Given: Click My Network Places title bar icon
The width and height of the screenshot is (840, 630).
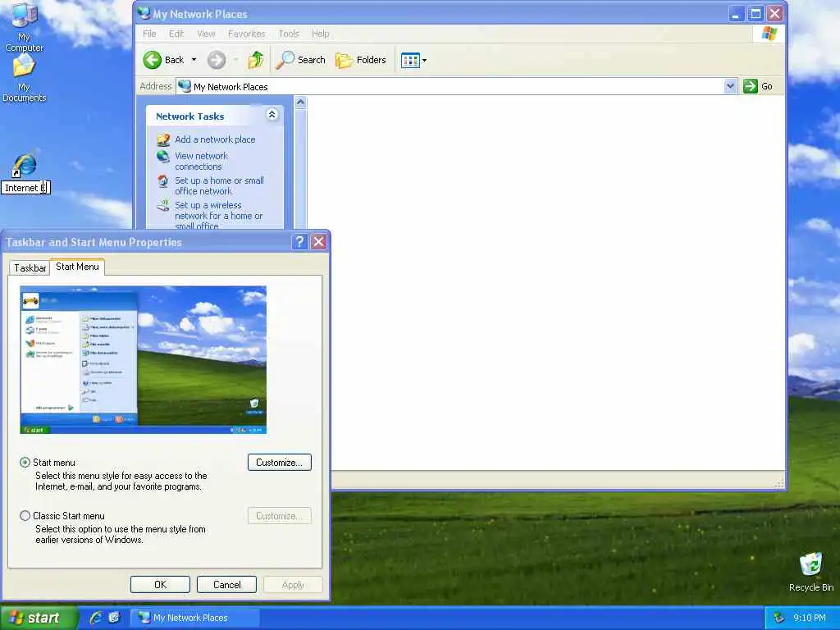Looking at the screenshot, I should pos(144,13).
